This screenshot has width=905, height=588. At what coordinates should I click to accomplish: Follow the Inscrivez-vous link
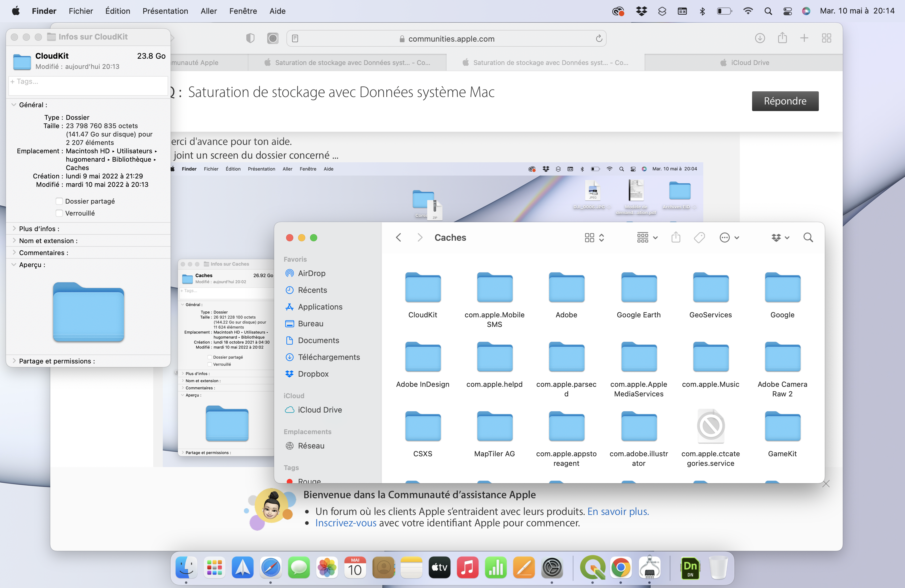tap(346, 523)
